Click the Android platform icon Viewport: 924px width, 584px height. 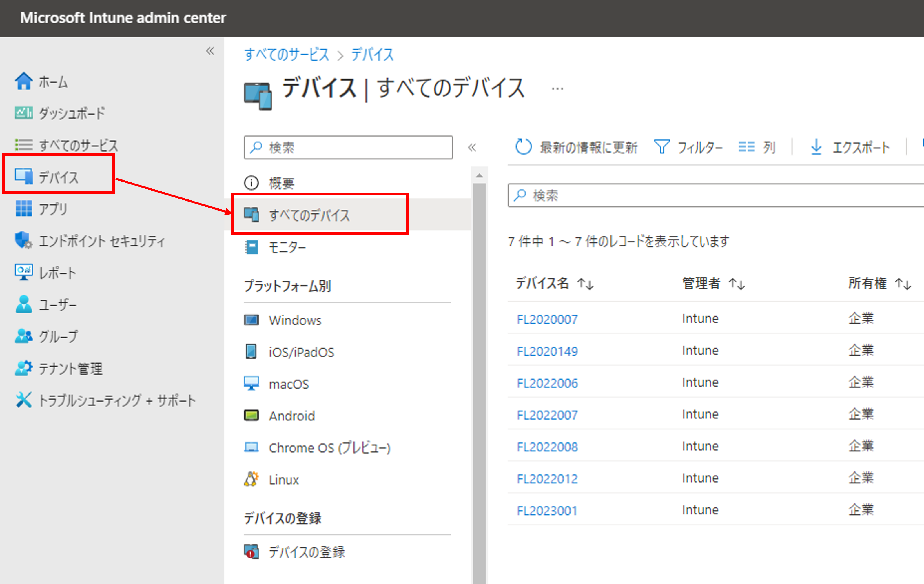pyautogui.click(x=251, y=416)
